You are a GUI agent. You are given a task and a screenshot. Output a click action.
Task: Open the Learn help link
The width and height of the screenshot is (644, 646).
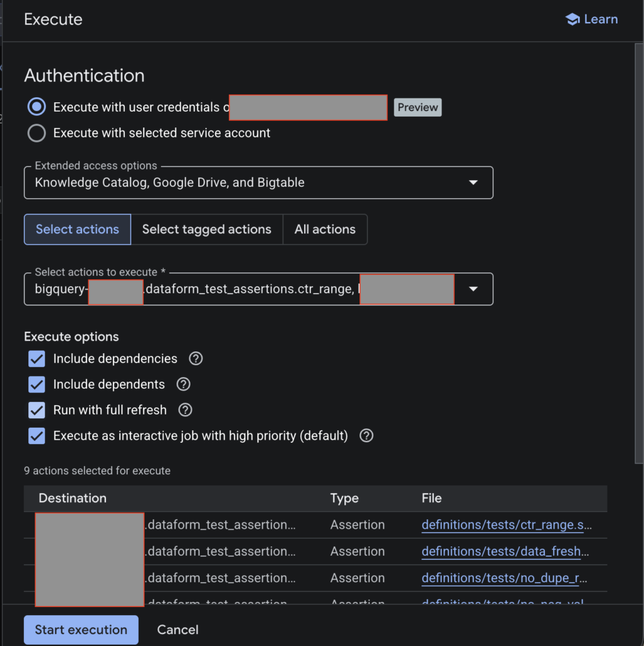point(591,20)
